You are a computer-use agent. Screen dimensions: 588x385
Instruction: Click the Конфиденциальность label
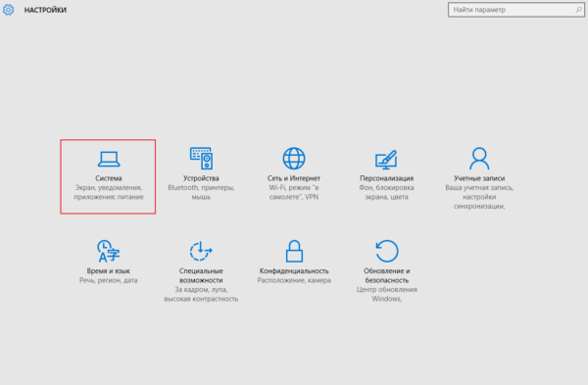click(294, 271)
